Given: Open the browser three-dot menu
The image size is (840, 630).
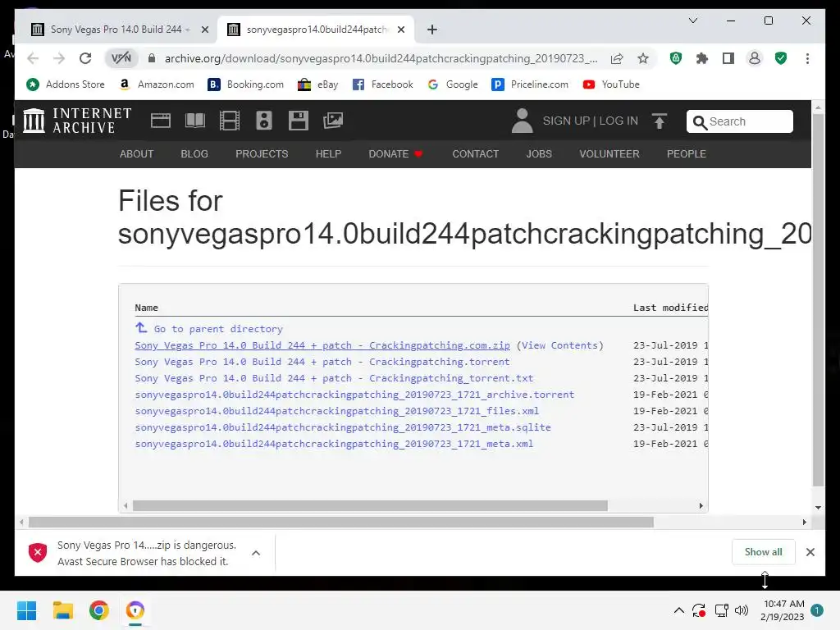Looking at the screenshot, I should (x=807, y=58).
